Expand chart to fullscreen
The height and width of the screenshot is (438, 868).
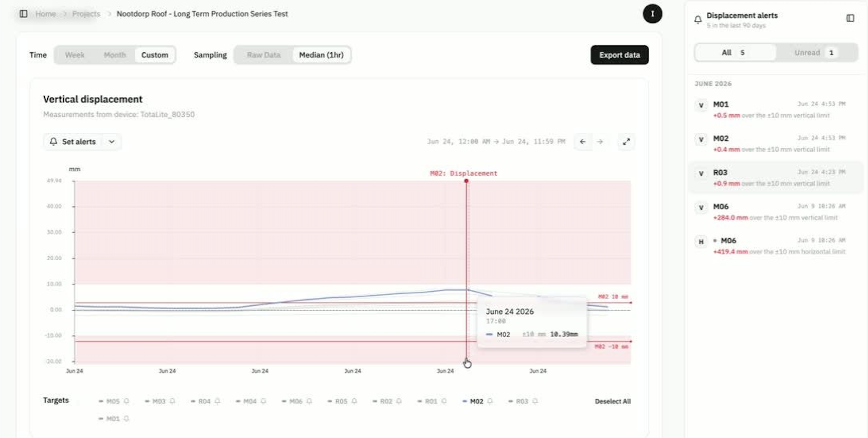coord(626,142)
